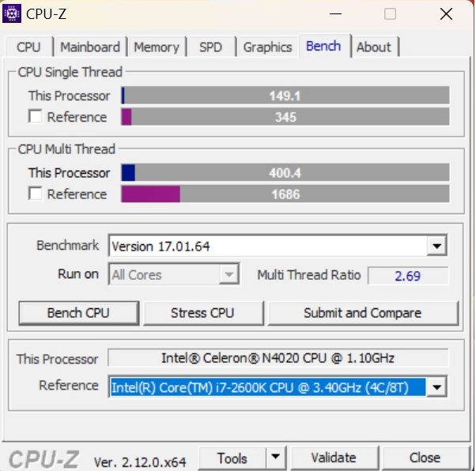Click the Stress CPU button

click(202, 313)
